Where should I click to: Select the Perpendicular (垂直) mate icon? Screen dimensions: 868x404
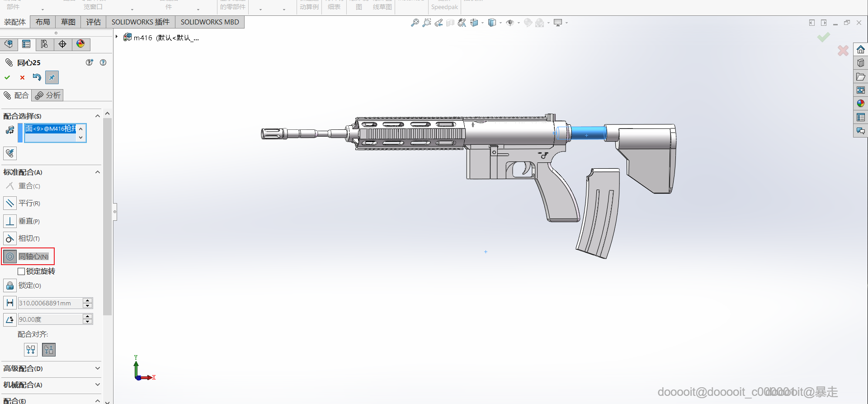tap(10, 221)
